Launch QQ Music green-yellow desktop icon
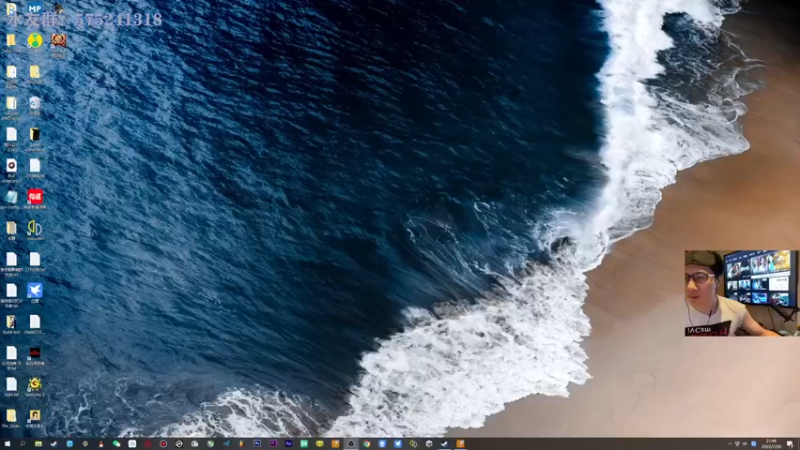 point(35,42)
